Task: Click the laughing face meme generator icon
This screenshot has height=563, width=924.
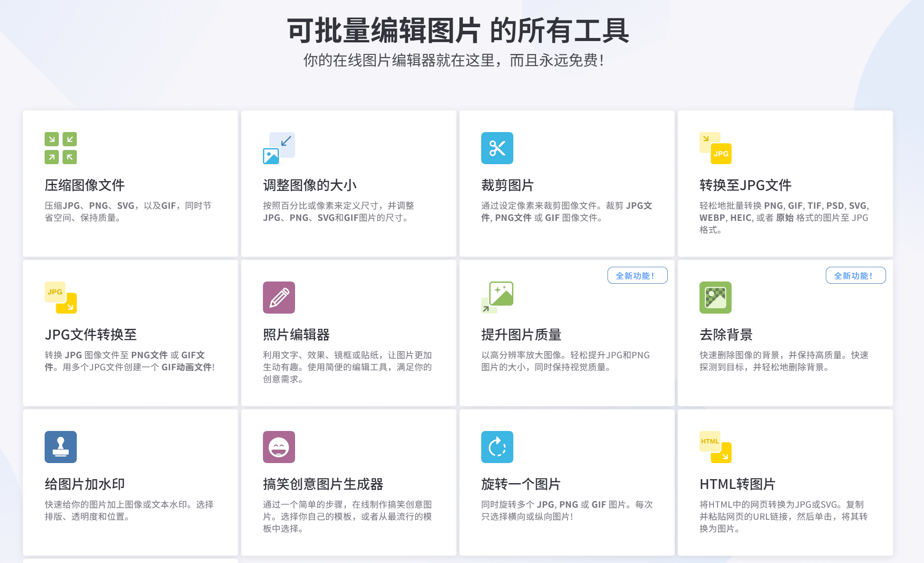Action: (279, 447)
